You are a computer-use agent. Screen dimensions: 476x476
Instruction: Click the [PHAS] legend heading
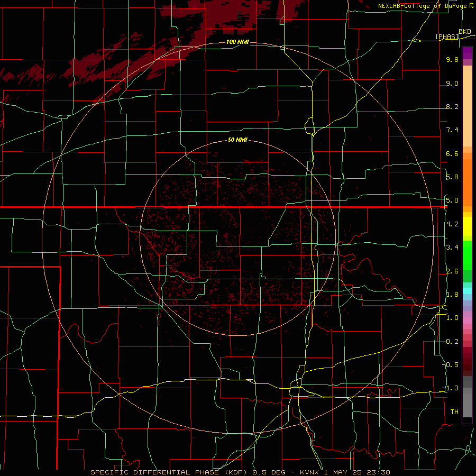pos(447,36)
